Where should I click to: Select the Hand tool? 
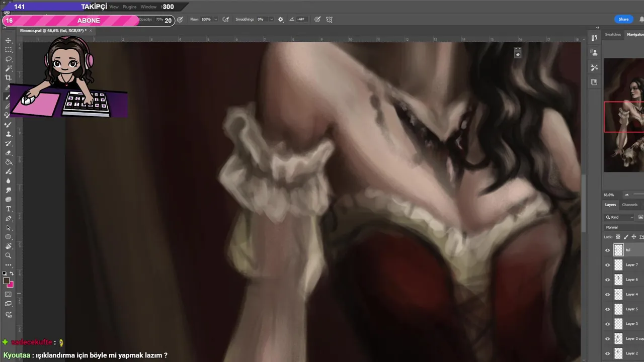click(x=8, y=246)
